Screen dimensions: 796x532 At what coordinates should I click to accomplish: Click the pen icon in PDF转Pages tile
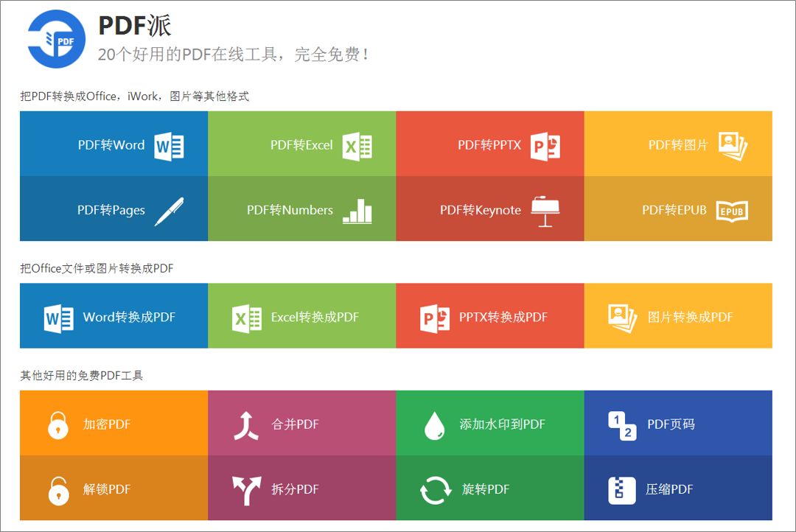(169, 211)
